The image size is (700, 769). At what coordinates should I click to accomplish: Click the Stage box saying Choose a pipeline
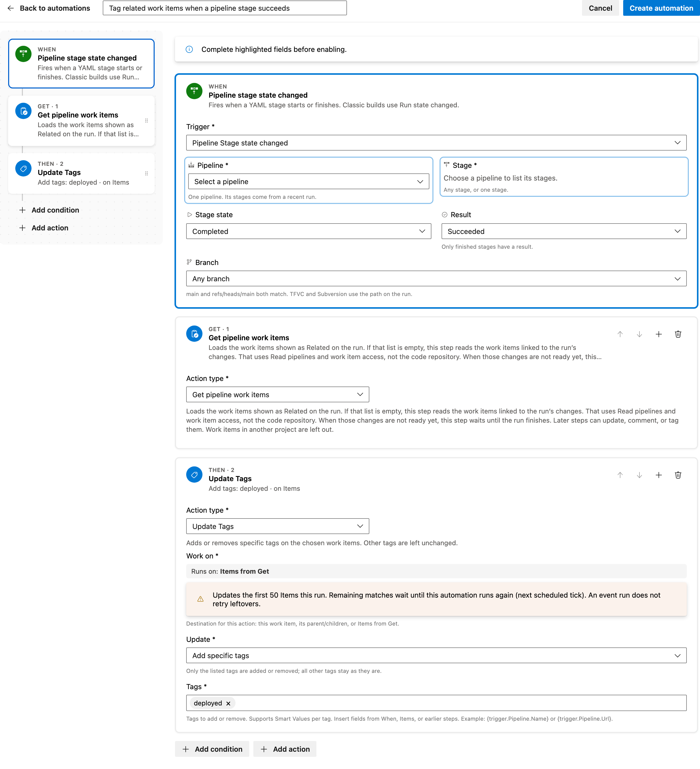pos(564,176)
